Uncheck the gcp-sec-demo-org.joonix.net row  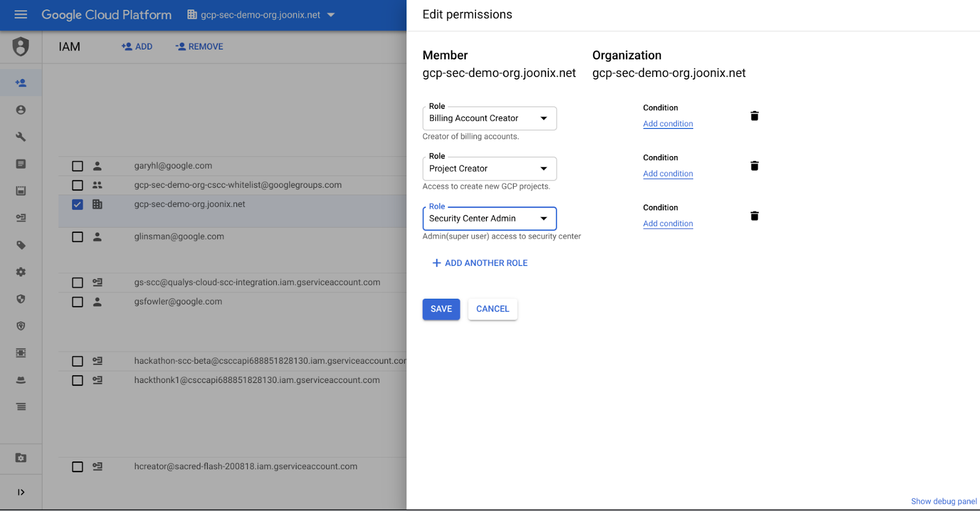pyautogui.click(x=77, y=204)
